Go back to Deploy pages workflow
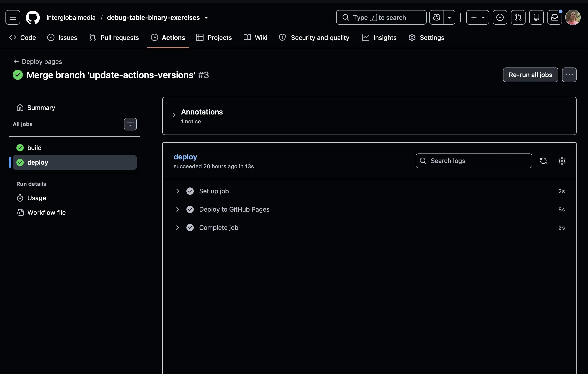The image size is (588, 374). (38, 62)
